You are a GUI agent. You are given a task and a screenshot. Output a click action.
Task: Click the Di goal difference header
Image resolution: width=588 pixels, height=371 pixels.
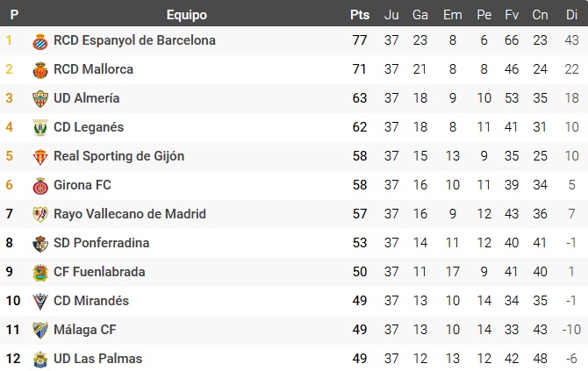coord(571,15)
